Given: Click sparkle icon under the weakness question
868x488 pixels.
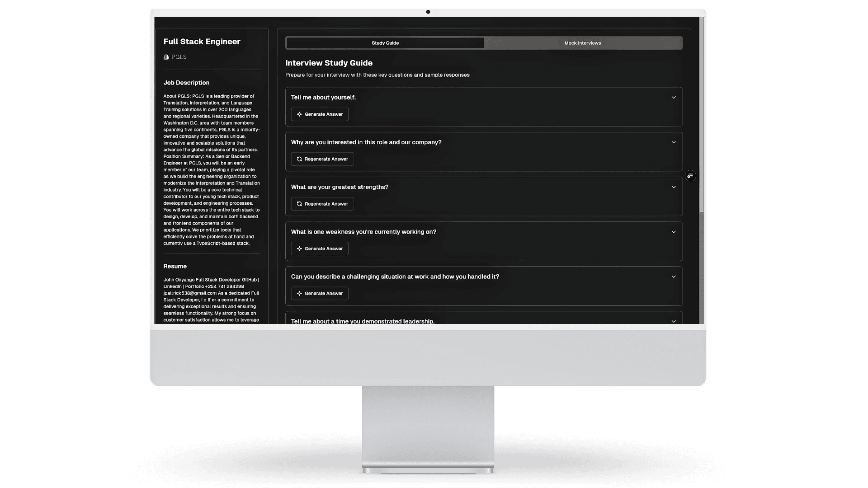Looking at the screenshot, I should (x=299, y=249).
